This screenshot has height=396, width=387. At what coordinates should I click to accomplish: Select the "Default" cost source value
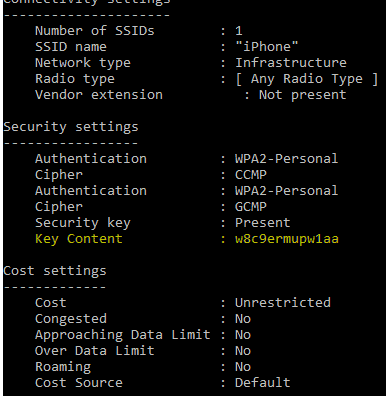coord(263,383)
